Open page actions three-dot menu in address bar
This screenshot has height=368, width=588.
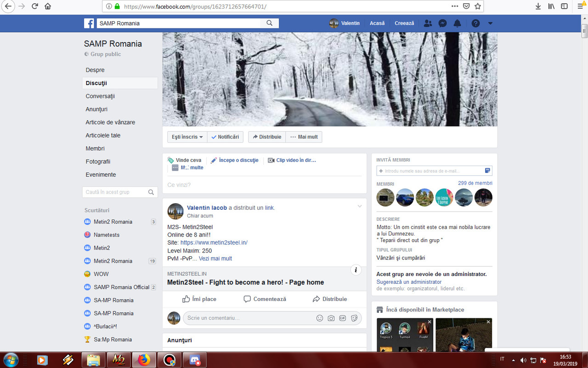pyautogui.click(x=454, y=6)
